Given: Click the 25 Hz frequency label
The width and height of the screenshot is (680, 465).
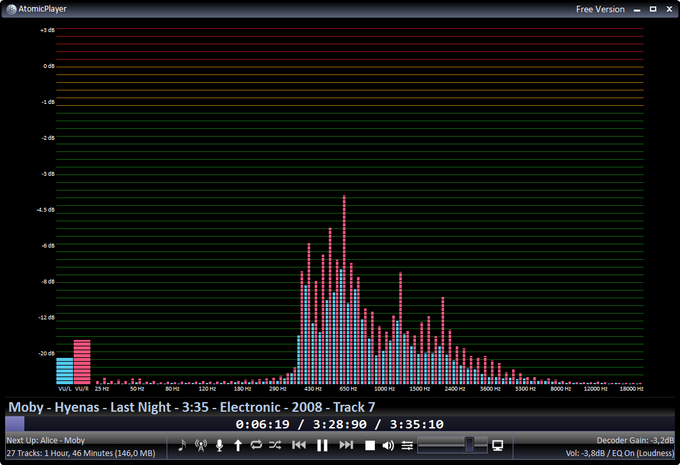Looking at the screenshot, I should click(102, 389).
